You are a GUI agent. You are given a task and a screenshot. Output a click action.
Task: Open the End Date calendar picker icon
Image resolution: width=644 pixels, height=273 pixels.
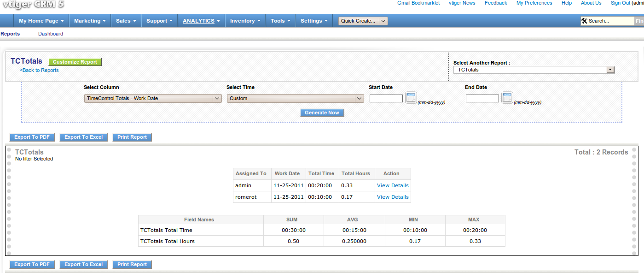[x=507, y=98]
